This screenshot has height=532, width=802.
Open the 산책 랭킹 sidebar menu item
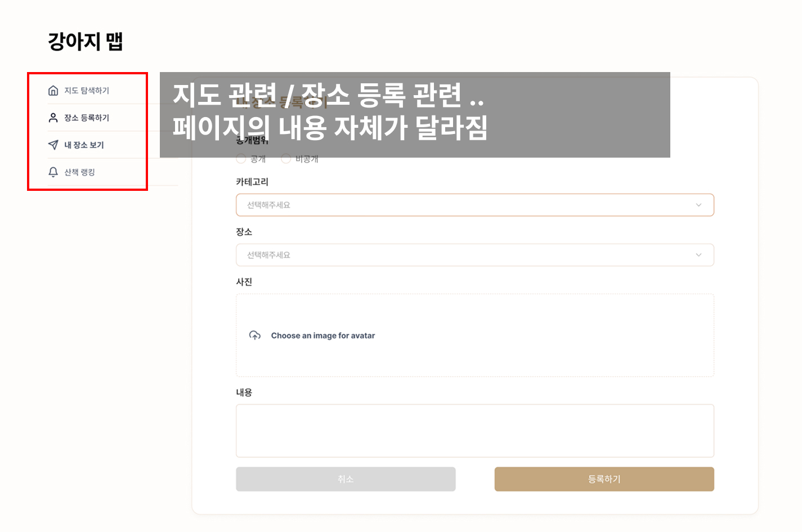tap(79, 172)
